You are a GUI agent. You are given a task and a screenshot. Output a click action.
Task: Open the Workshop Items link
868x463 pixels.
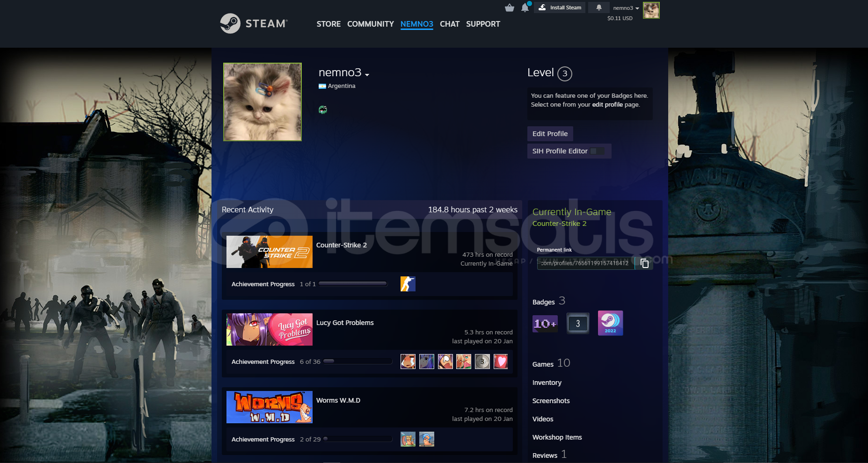557,437
